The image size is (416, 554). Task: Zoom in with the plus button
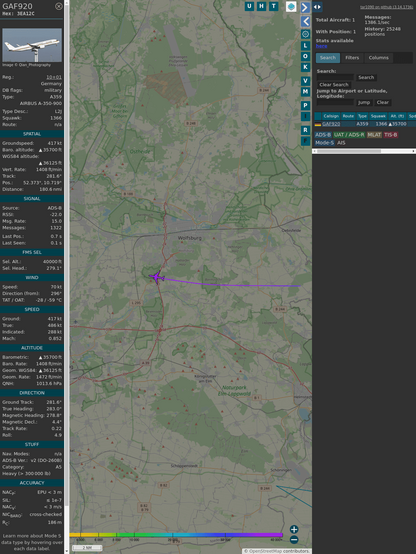click(294, 529)
